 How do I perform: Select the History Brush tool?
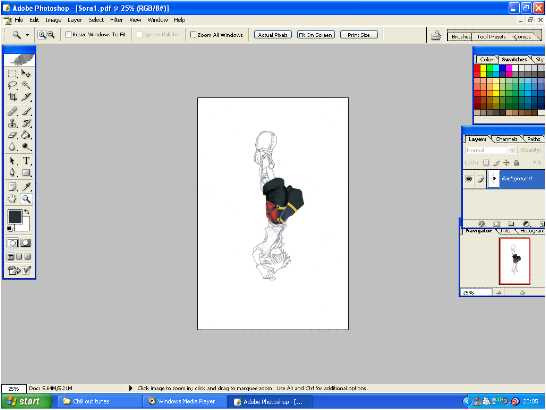tap(26, 123)
